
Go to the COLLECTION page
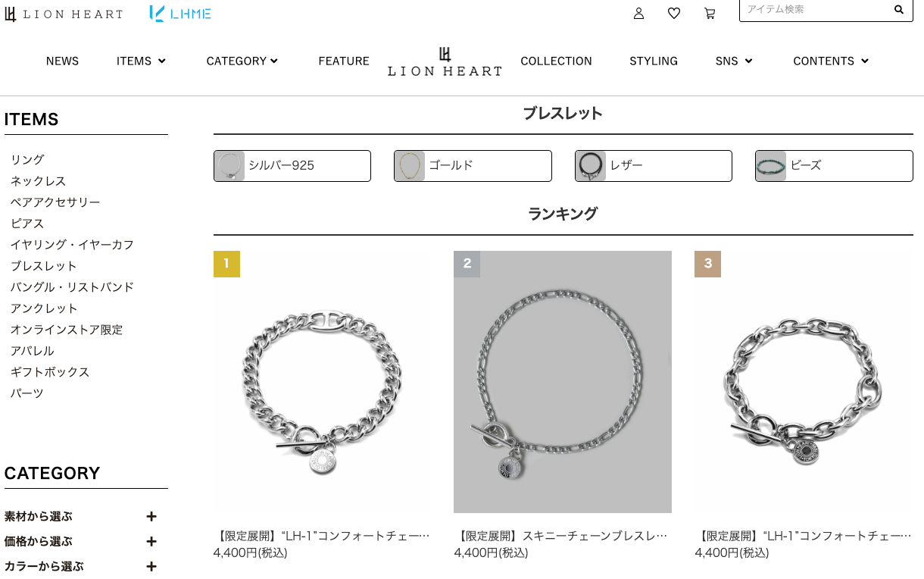(556, 61)
